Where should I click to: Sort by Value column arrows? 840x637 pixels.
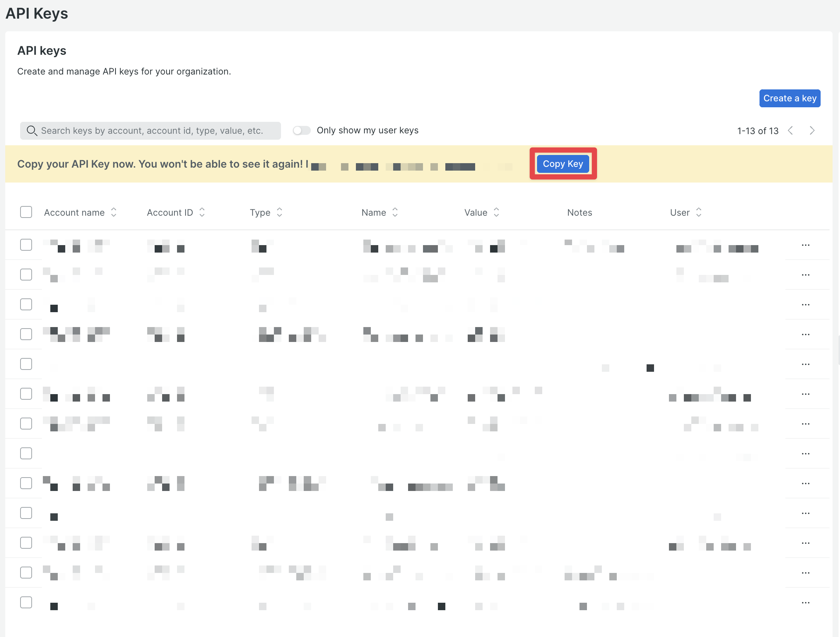point(496,212)
